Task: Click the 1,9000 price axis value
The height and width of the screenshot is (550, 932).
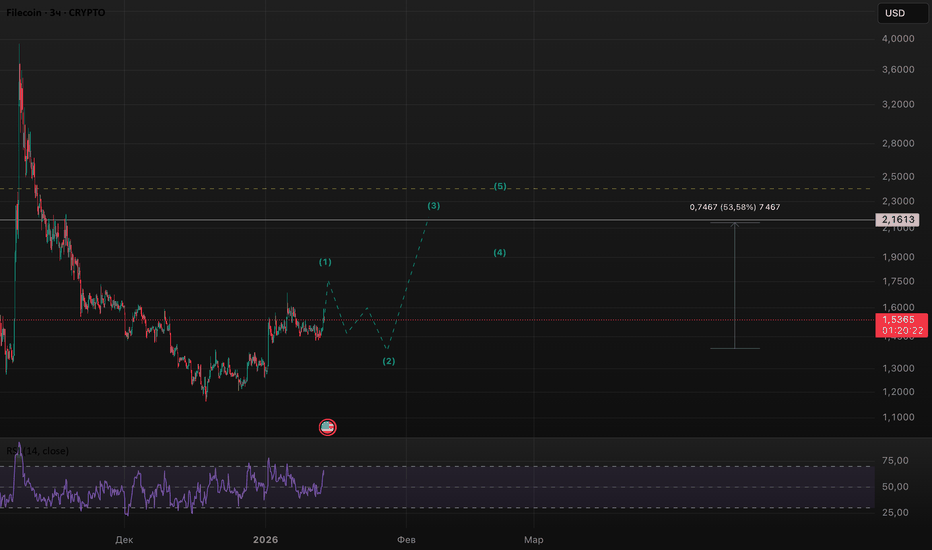Action: (898, 257)
